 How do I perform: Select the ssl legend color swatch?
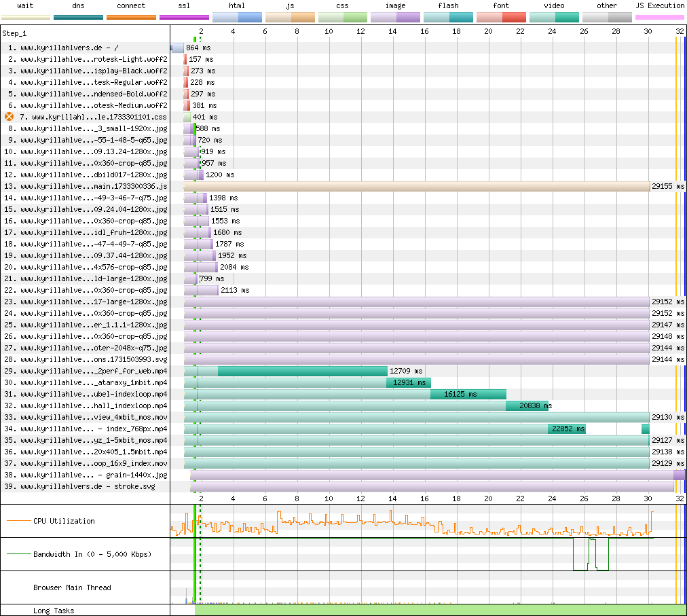pyautogui.click(x=184, y=18)
